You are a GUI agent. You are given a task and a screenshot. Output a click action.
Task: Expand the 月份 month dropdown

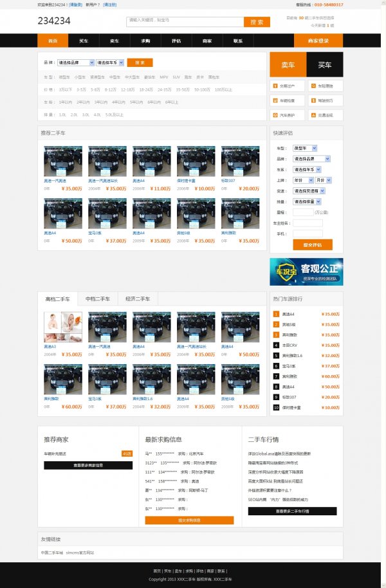coord(324,180)
